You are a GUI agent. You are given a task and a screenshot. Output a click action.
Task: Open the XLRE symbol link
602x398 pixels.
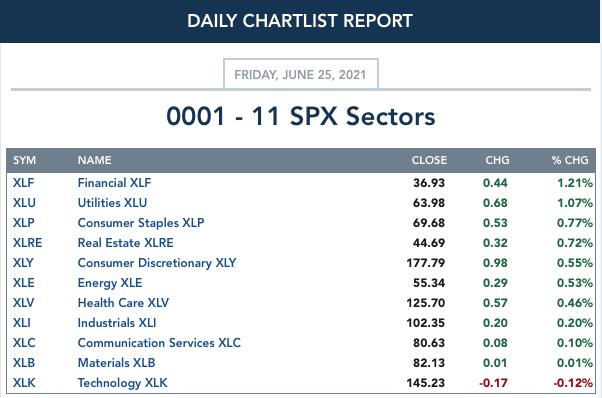(28, 243)
